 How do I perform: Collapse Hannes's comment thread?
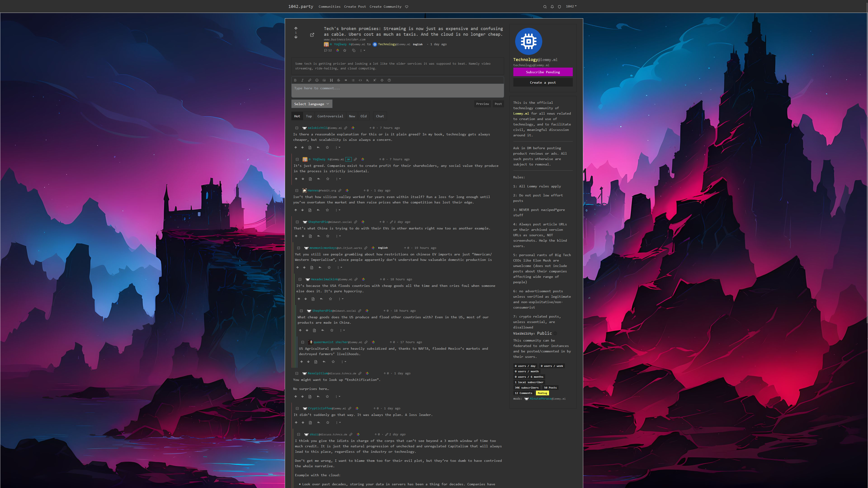pos(297,191)
